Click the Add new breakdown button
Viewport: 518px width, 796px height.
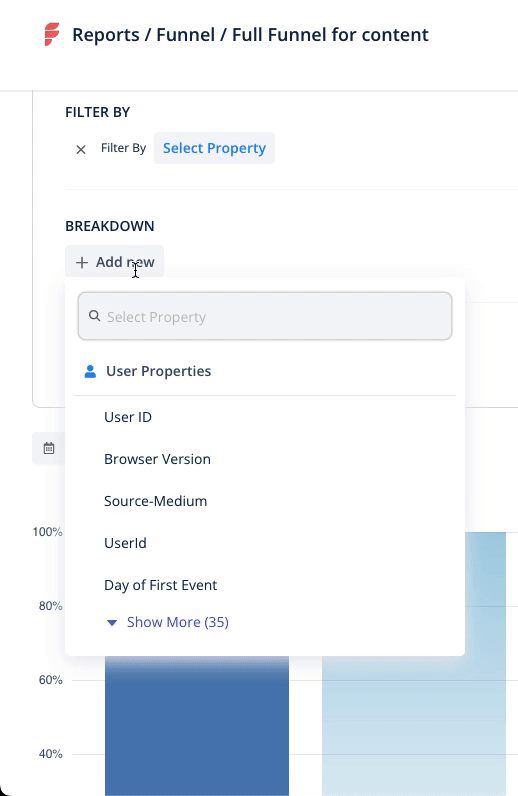tap(114, 262)
